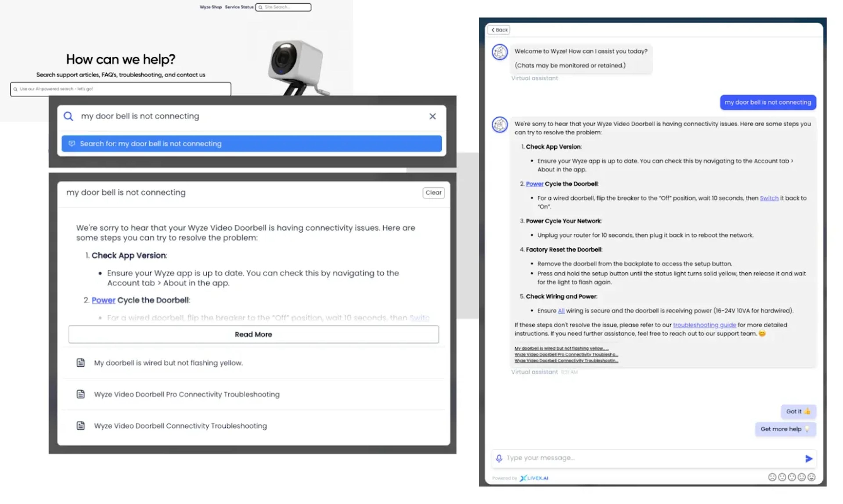Click the All link in Check Wiring and Power
The height and width of the screenshot is (504, 843).
click(x=561, y=310)
